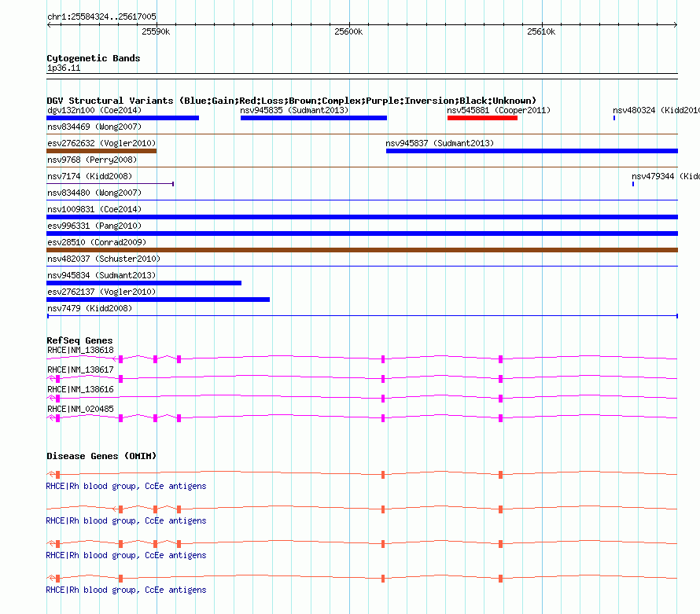Click the nsv834480 (Wong2007) label

[x=94, y=193]
